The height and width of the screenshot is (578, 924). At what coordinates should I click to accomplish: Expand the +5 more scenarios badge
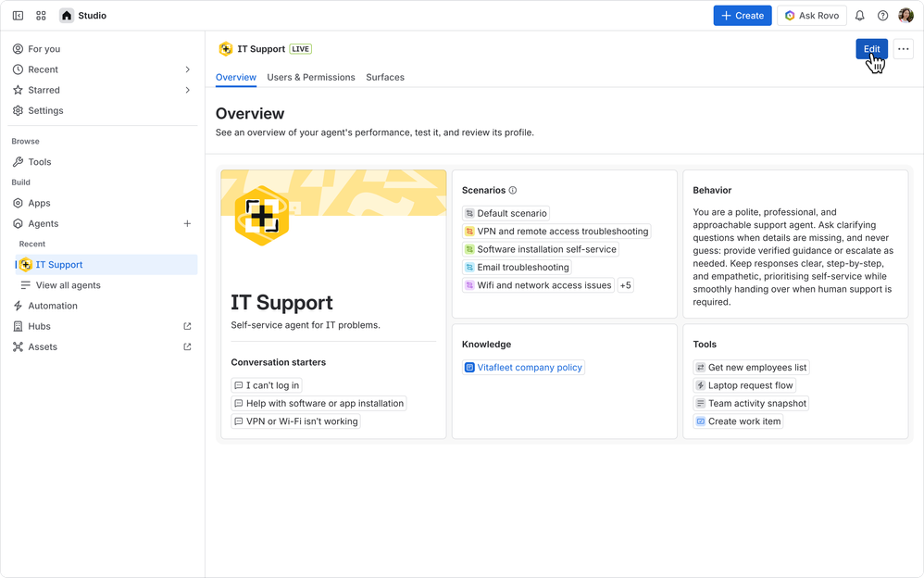point(625,285)
